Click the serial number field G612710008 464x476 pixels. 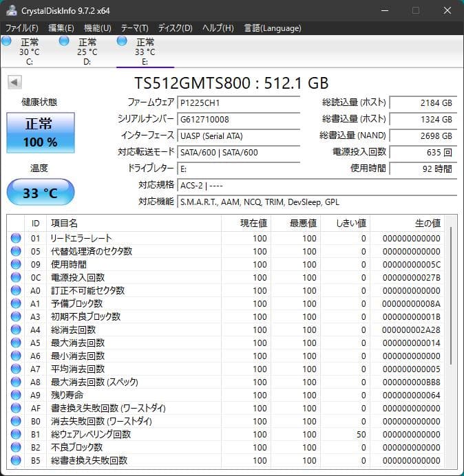239,119
